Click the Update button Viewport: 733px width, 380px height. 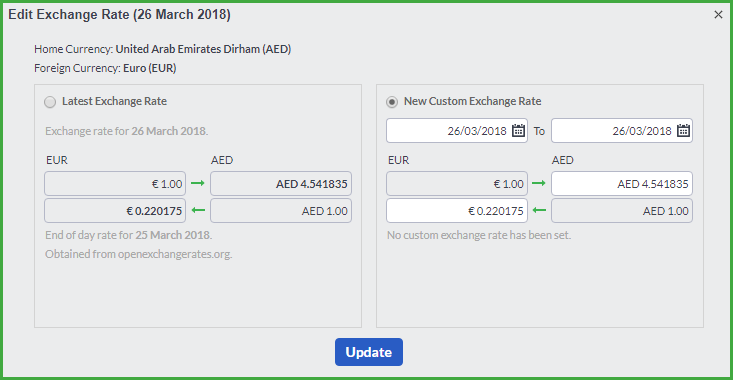point(369,352)
